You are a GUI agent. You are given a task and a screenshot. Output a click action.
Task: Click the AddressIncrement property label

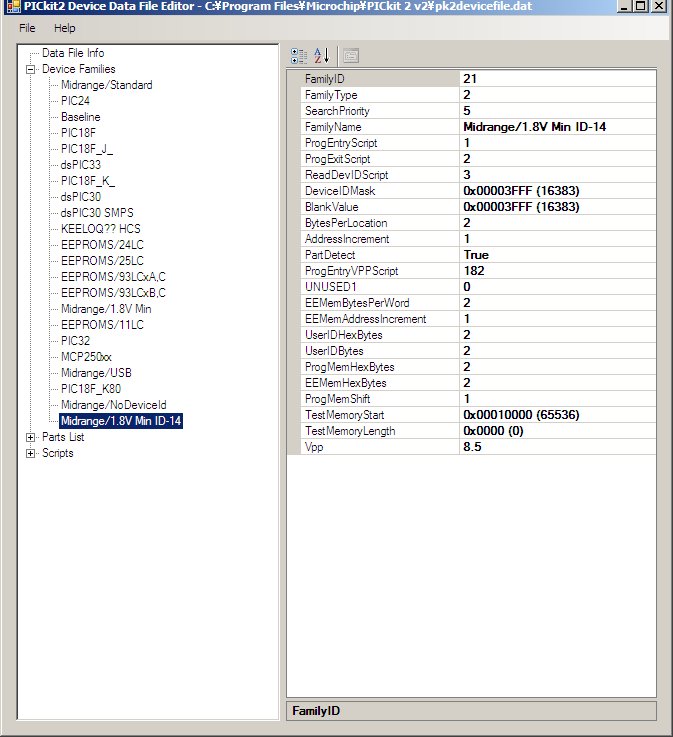tap(347, 239)
